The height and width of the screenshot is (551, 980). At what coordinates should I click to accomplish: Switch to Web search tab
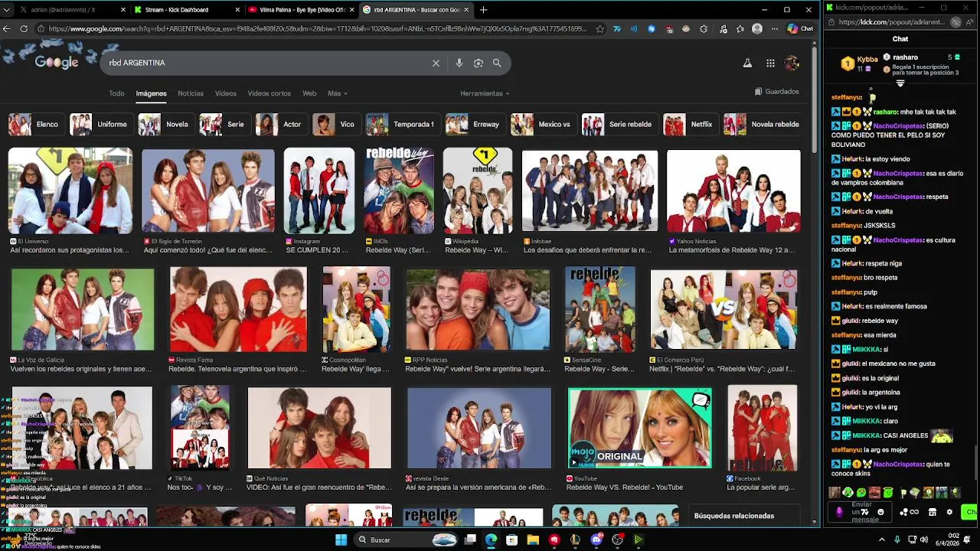pyautogui.click(x=309, y=93)
